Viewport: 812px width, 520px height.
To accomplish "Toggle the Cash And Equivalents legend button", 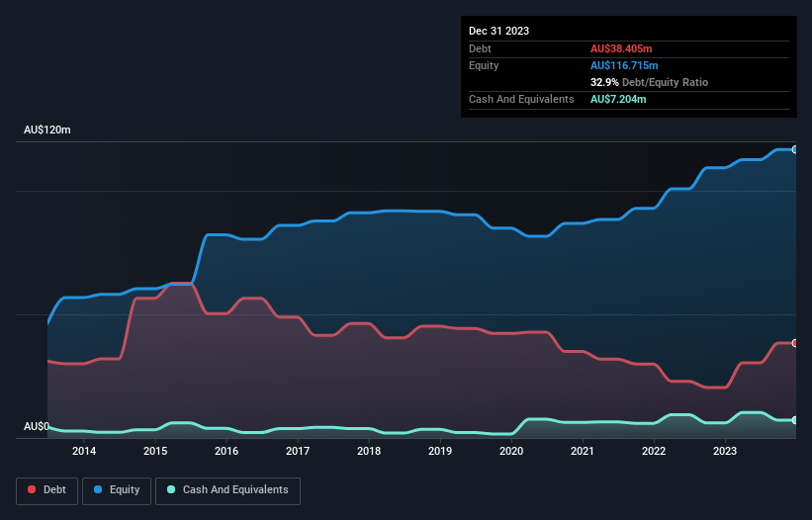I will (227, 490).
